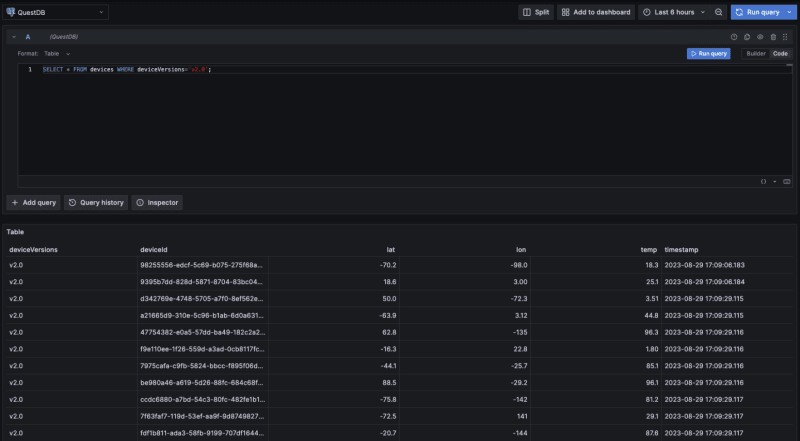This screenshot has width=800, height=441.
Task: Click the top blue Run query button
Action: coord(758,12)
